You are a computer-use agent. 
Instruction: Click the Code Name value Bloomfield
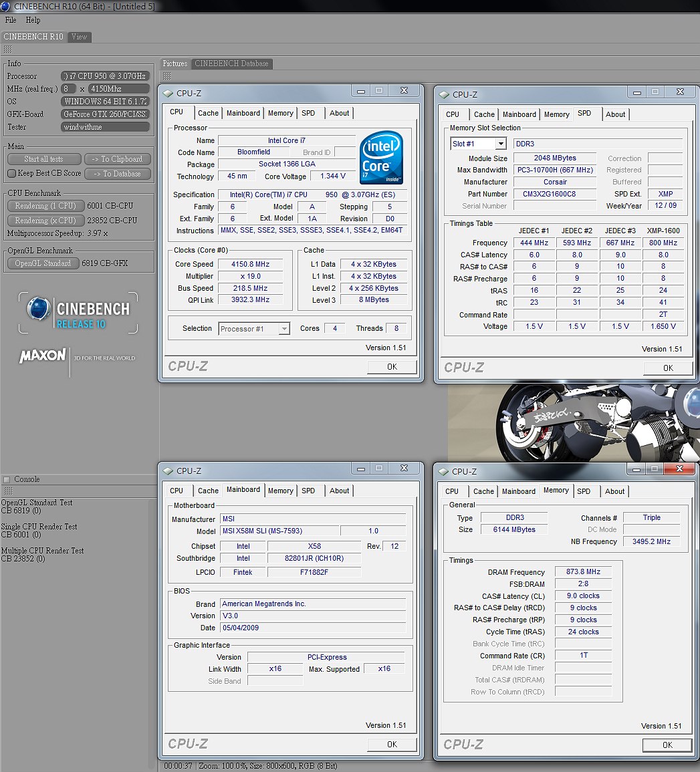coord(253,152)
